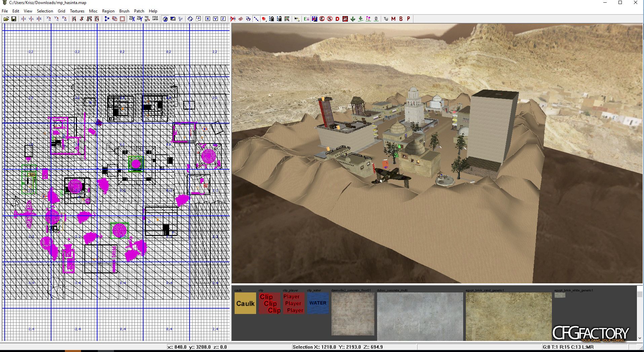Click TEX FLIP X toolbar icon
The image size is (644, 352).
(132, 19)
